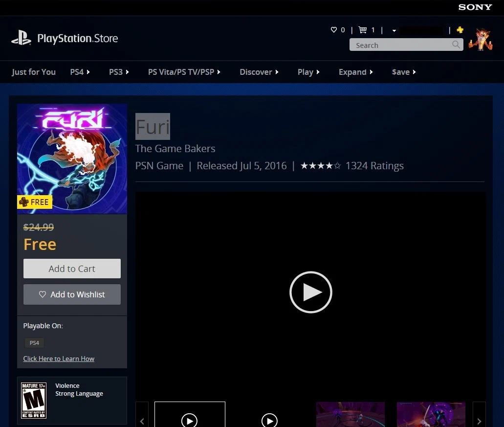Open the wishlist heart icon in header
This screenshot has height=427, width=504.
[334, 30]
